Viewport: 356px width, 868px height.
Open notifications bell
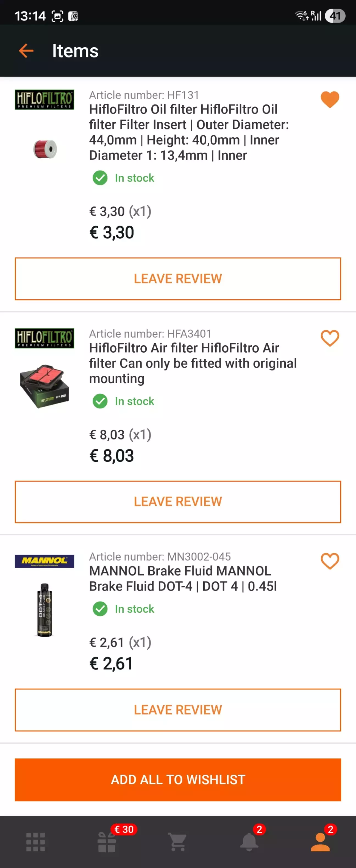coord(249,842)
